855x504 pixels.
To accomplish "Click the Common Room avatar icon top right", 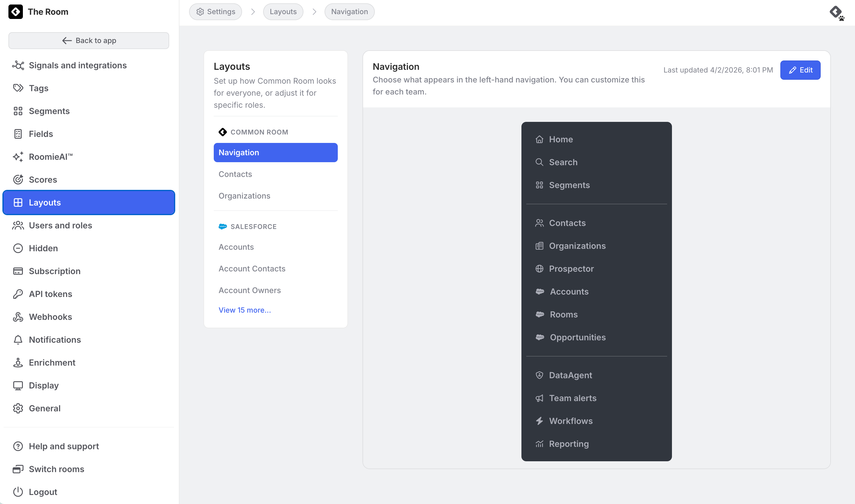I will 836,13.
